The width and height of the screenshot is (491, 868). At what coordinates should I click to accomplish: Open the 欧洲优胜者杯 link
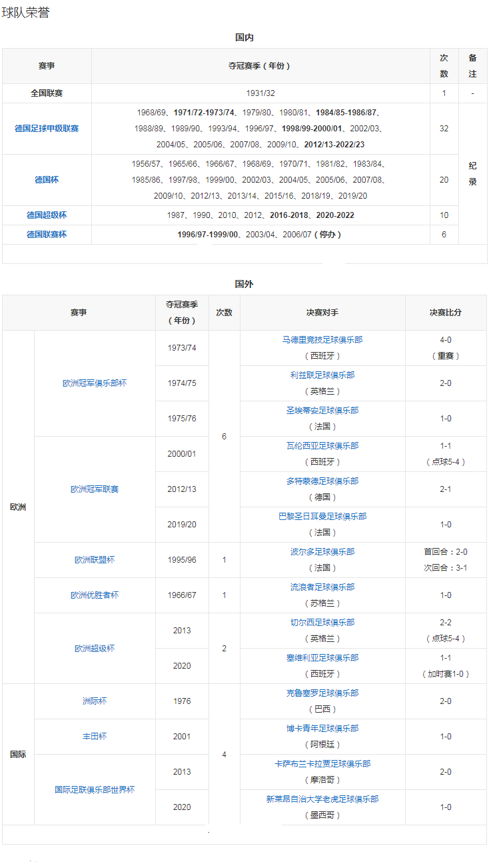(x=95, y=595)
